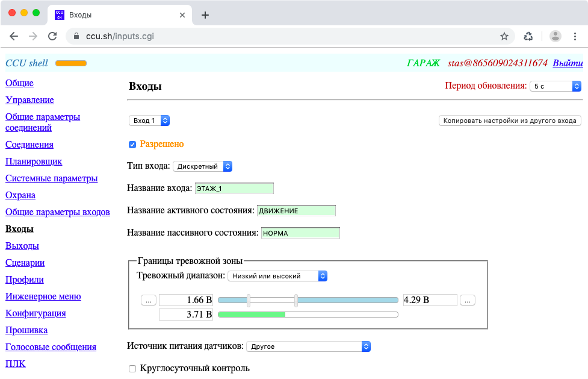Open Общие параметры входов link
588x379 pixels.
57,212
